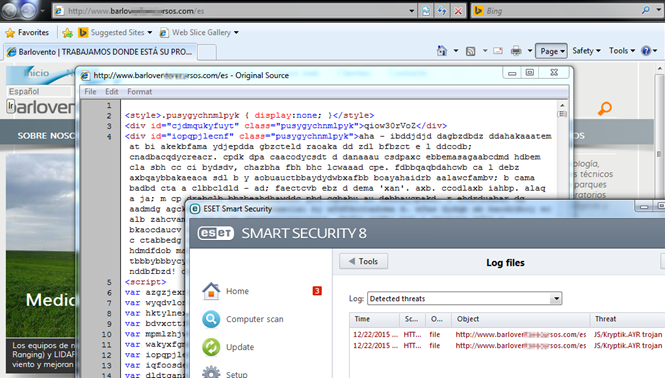Click the Read Mail icon in the command bar
The image size is (665, 378).
tap(498, 51)
